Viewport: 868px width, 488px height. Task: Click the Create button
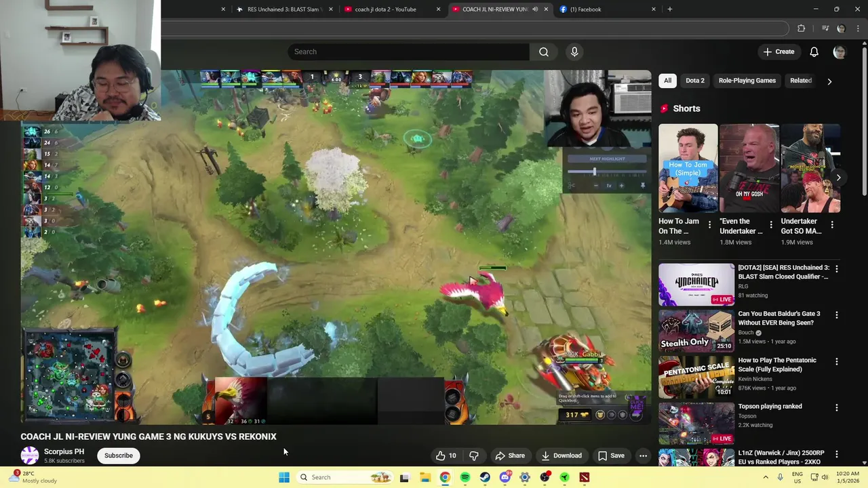[778, 52]
